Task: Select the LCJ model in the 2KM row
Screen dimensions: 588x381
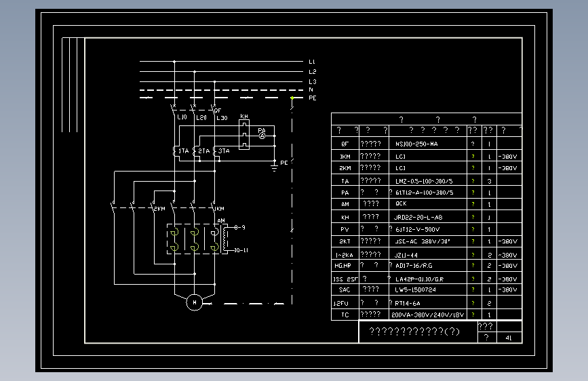Action: pos(401,168)
